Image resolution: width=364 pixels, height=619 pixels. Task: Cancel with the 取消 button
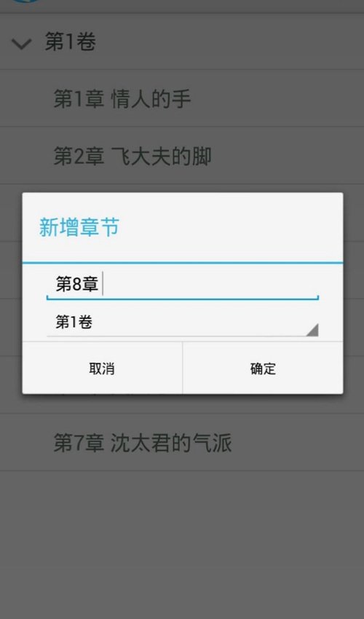pyautogui.click(x=102, y=368)
